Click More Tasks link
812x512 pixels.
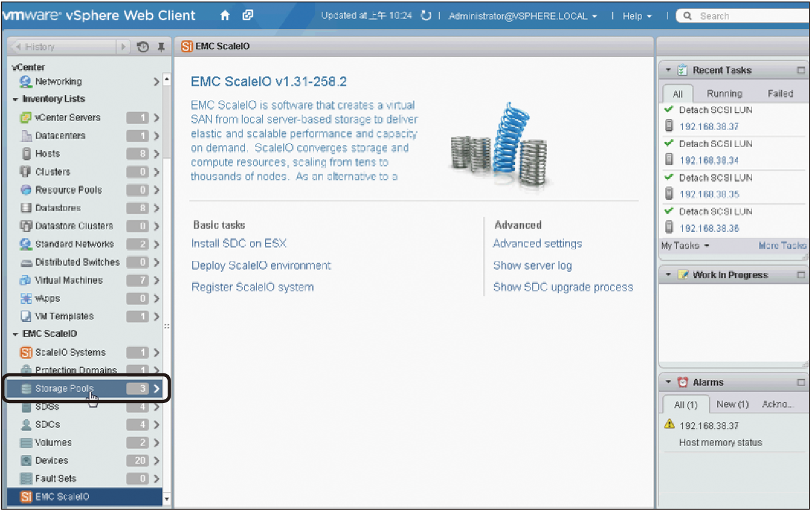pos(782,246)
